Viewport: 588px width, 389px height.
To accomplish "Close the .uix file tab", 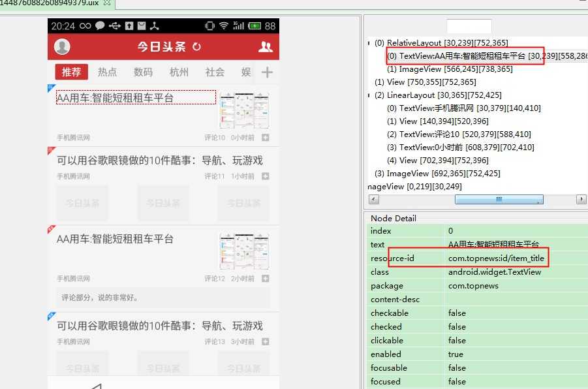I will point(107,3).
